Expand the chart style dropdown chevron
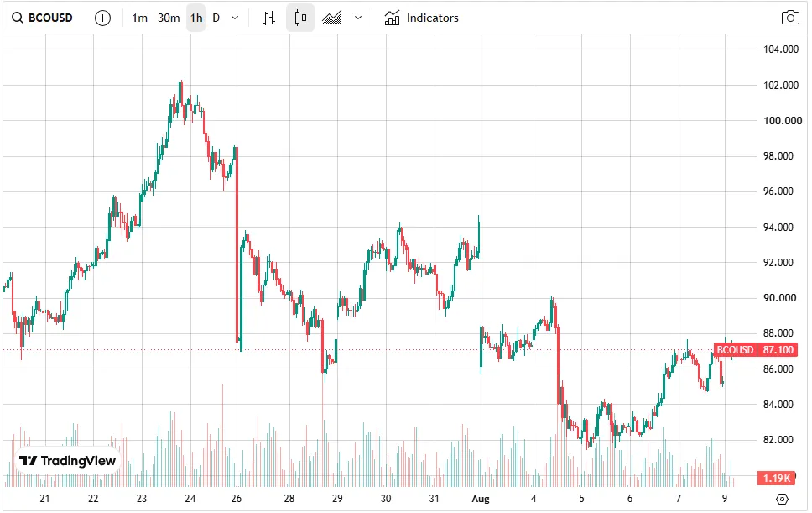Screen dimensions: 812x513 (358, 18)
